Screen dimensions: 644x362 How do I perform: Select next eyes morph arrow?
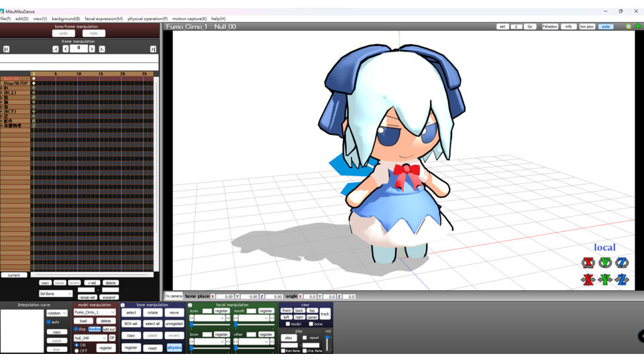click(228, 318)
